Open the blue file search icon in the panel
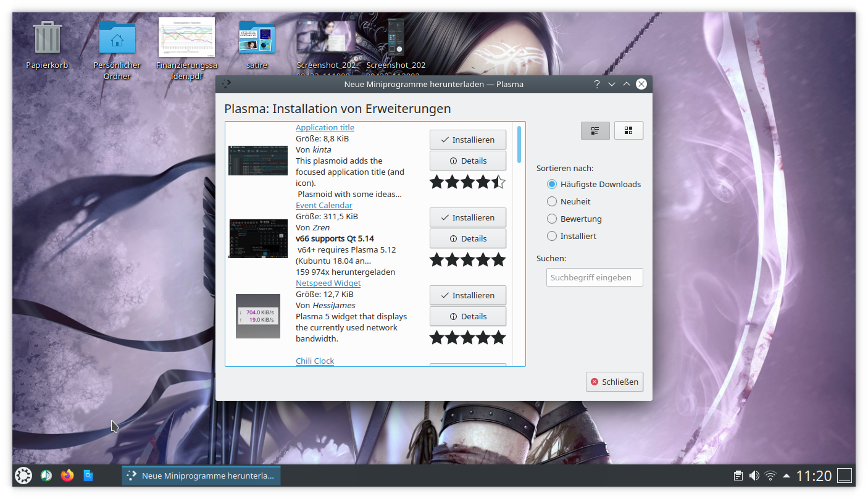The height and width of the screenshot is (499, 868). tap(88, 476)
